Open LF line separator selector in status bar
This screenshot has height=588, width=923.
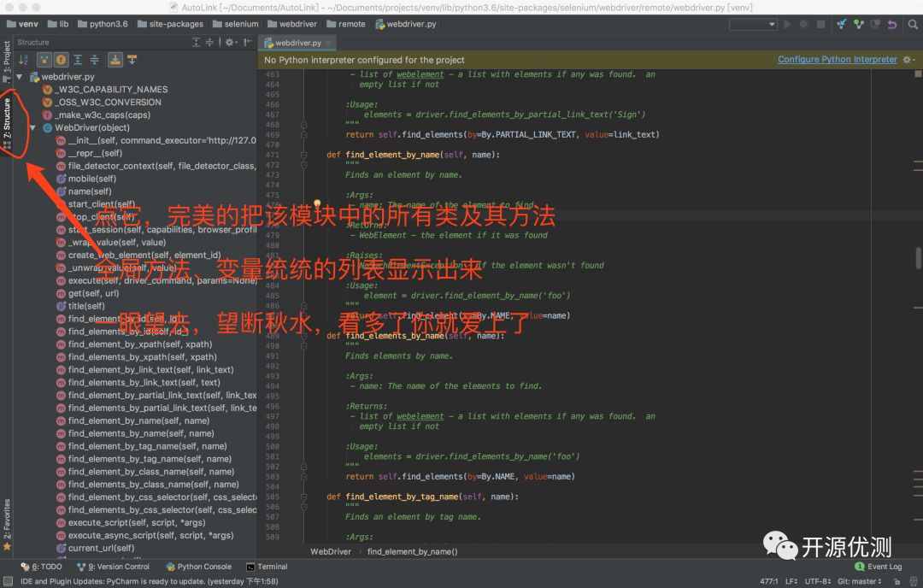tap(791, 581)
